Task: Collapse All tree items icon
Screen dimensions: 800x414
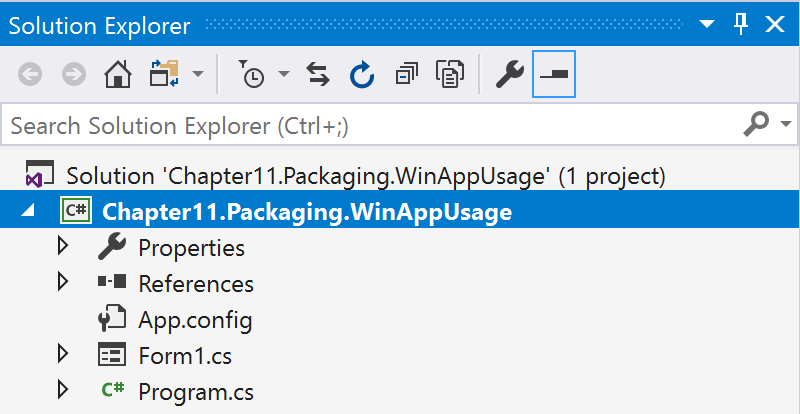Action: [407, 75]
